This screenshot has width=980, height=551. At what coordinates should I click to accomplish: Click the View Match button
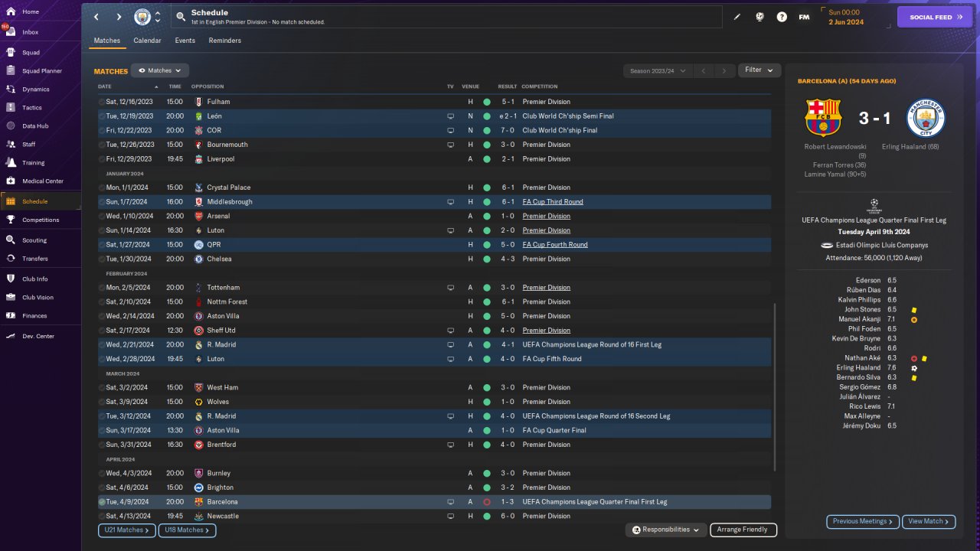(929, 522)
